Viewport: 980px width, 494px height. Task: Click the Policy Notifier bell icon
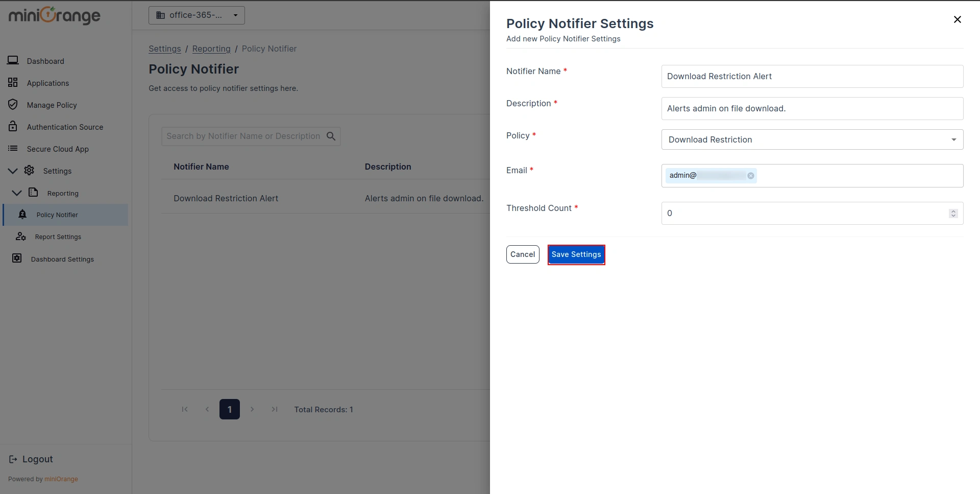[x=22, y=214]
